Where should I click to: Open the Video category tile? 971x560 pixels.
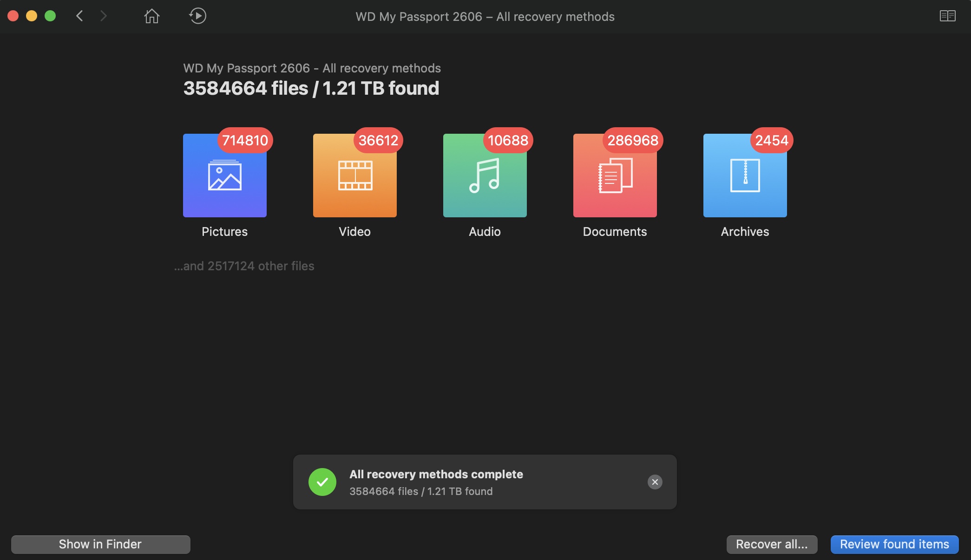pos(354,176)
